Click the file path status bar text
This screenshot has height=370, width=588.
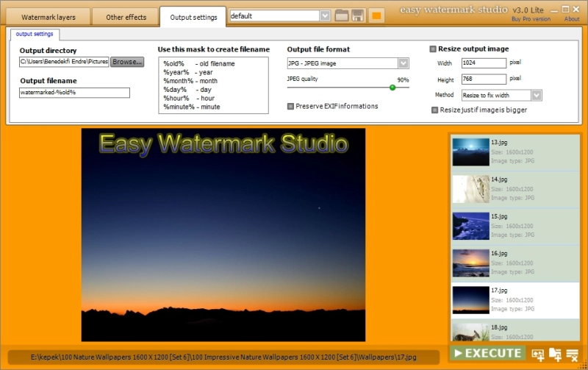[223, 357]
